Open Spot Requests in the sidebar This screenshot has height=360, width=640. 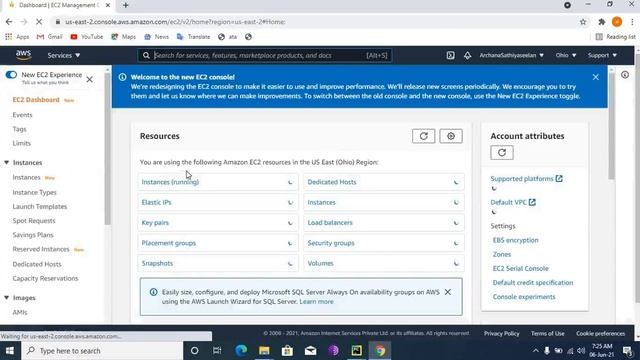click(x=34, y=221)
